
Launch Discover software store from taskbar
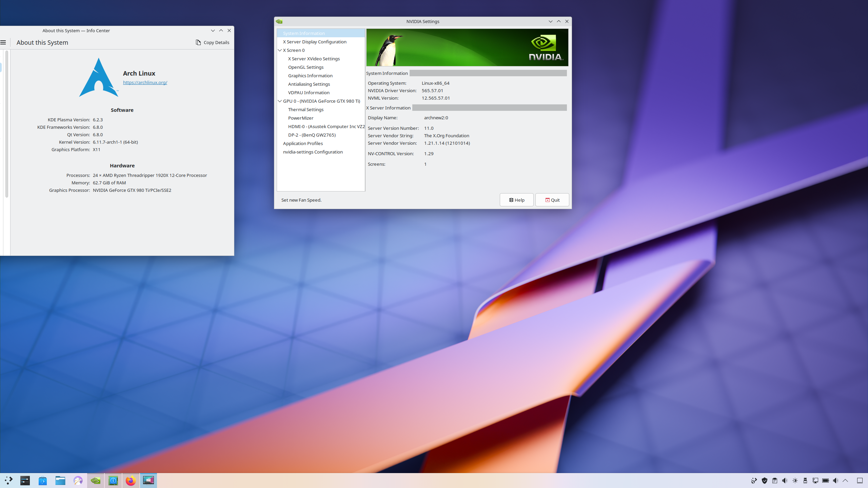pos(43,480)
